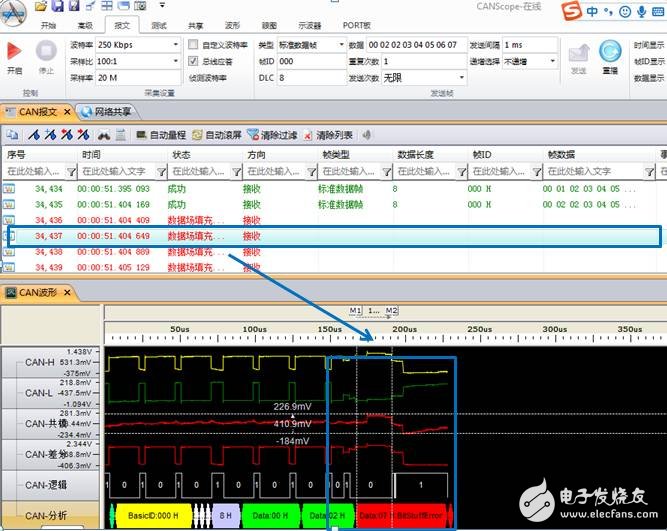The image size is (667, 531).
Task: Click the first save disk icon in quick access bar
Action: (x=57, y=6)
